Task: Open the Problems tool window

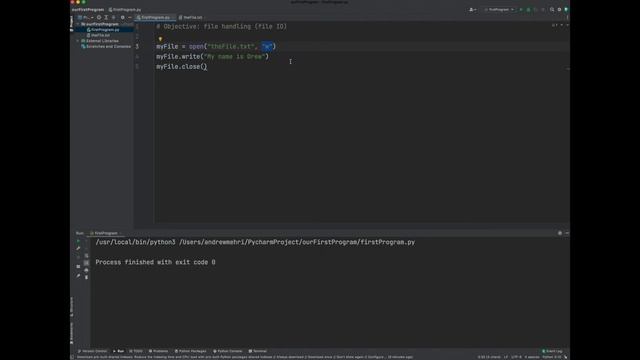Action: (159, 351)
